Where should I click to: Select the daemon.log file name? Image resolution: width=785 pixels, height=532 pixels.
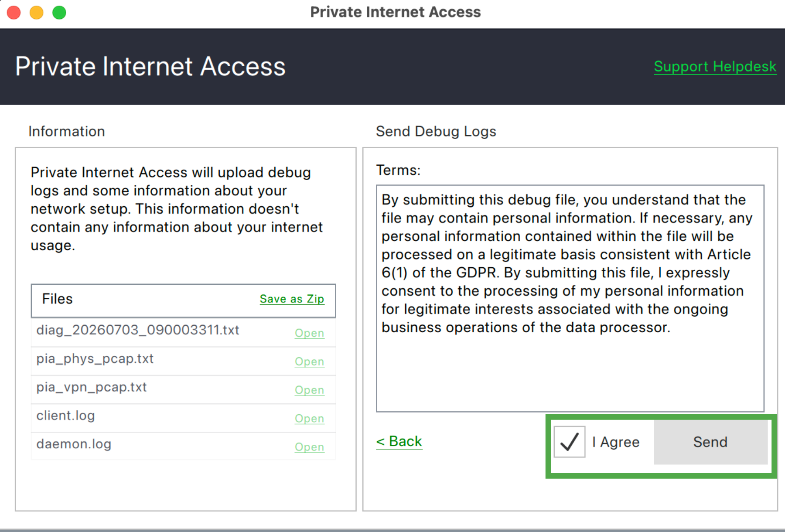[74, 444]
